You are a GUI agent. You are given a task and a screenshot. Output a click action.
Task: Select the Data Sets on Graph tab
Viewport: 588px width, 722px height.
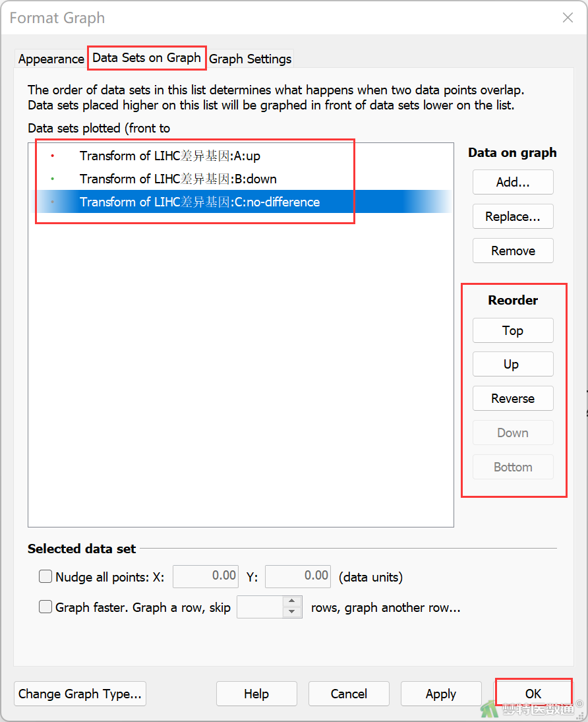(146, 57)
